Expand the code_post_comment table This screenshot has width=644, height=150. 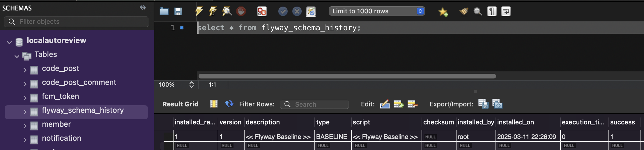click(25, 84)
